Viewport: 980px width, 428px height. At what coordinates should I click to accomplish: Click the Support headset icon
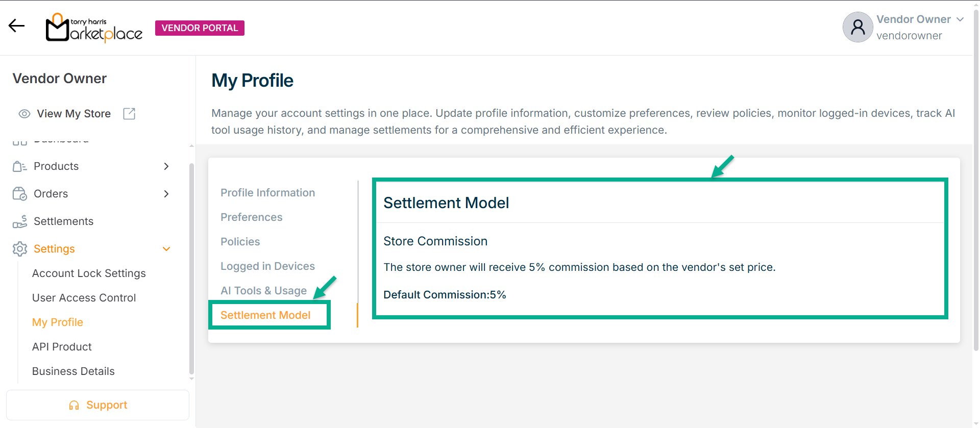pos(74,405)
